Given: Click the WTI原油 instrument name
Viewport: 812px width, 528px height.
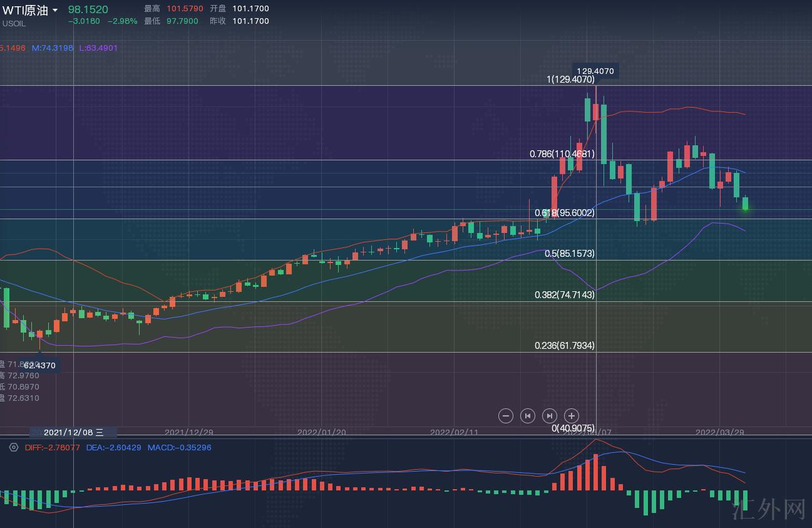Looking at the screenshot, I should (x=25, y=11).
